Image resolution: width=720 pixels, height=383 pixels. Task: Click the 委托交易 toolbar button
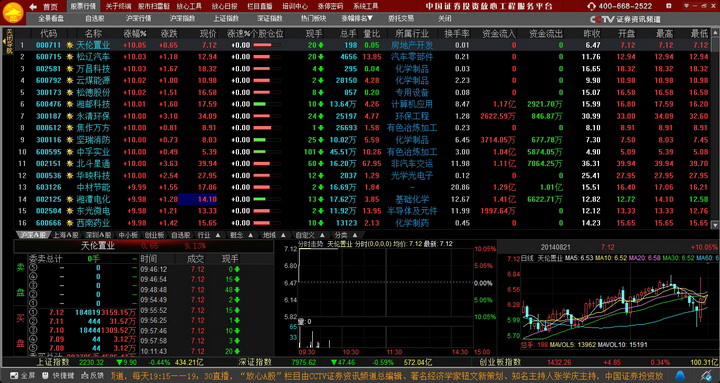pyautogui.click(x=401, y=19)
